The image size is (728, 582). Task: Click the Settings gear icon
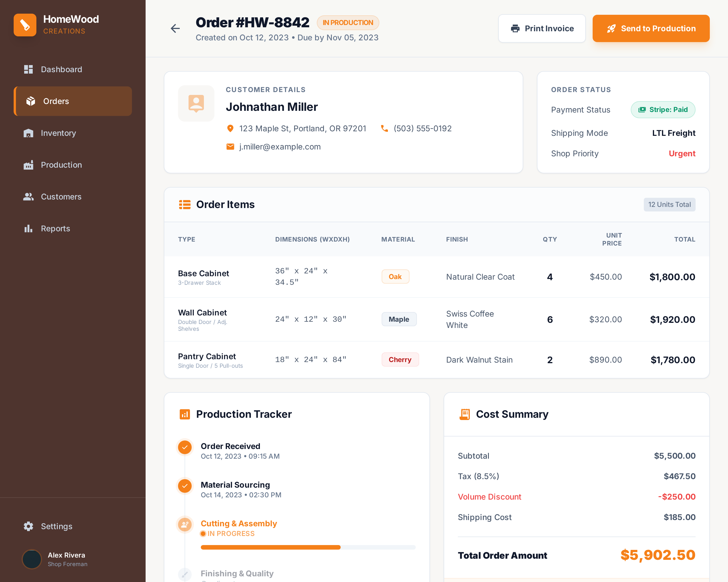click(28, 526)
